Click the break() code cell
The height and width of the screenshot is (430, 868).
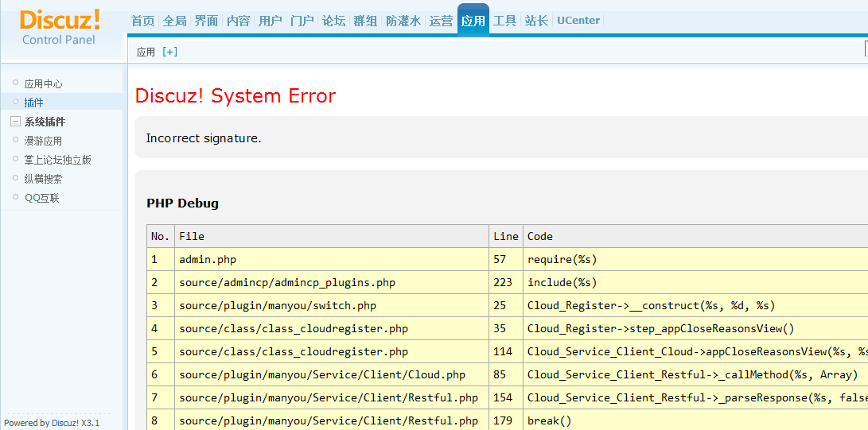[695, 420]
